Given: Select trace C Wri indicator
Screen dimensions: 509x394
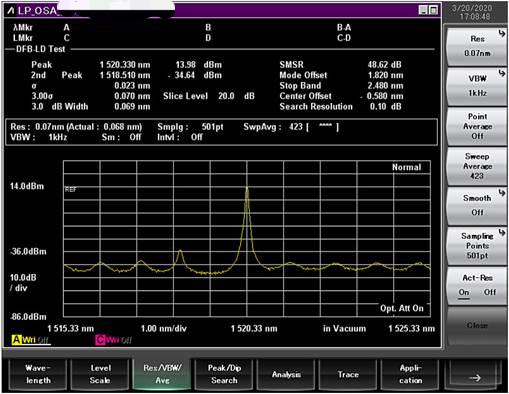Looking at the screenshot, I should (113, 340).
